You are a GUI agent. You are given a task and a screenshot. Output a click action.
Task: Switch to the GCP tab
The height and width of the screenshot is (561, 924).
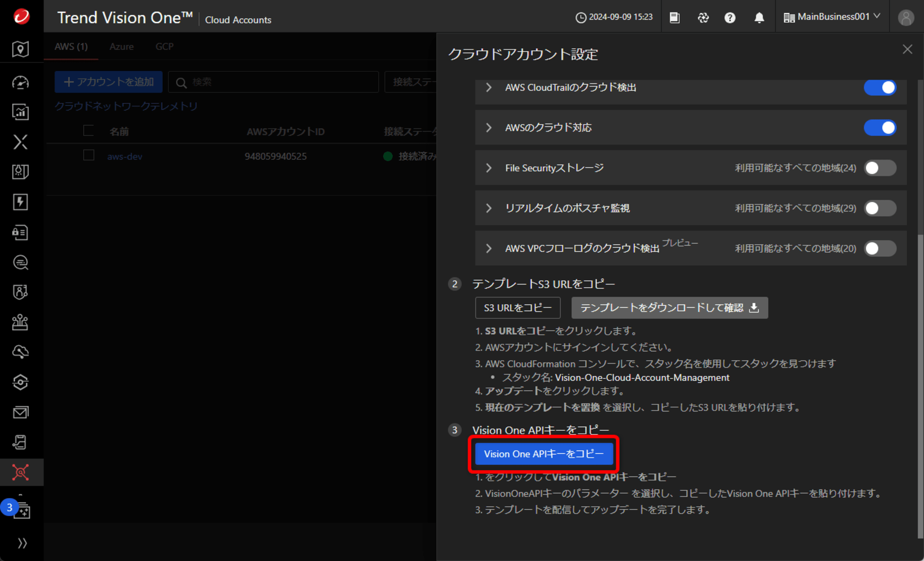164,47
